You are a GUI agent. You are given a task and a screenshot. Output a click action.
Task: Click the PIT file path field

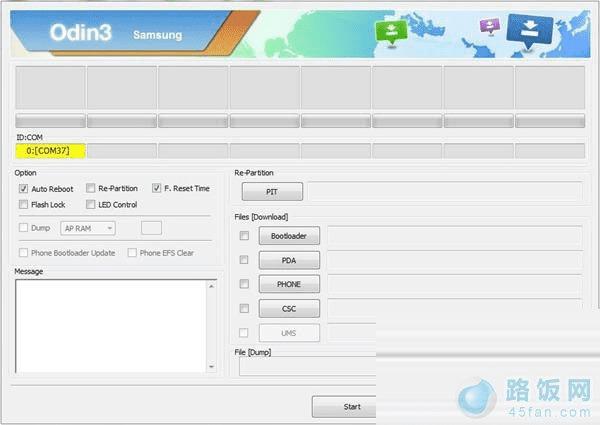(445, 191)
